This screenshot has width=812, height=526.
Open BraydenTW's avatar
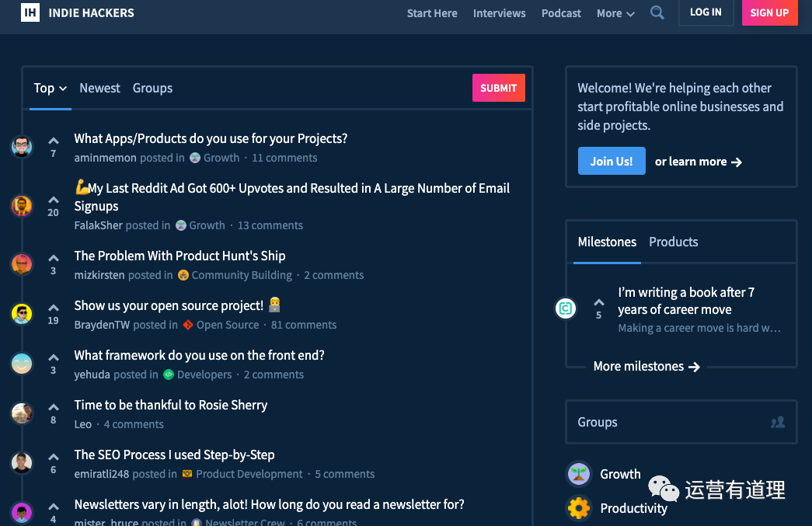point(22,314)
